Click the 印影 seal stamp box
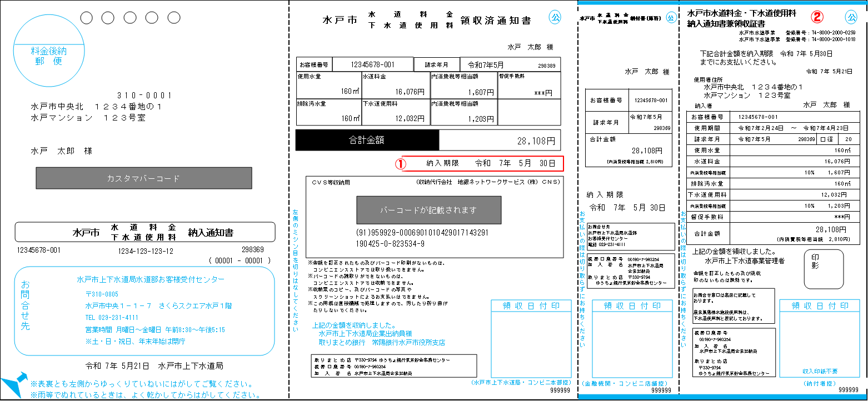Screen dimensions: 868x401 (823, 269)
